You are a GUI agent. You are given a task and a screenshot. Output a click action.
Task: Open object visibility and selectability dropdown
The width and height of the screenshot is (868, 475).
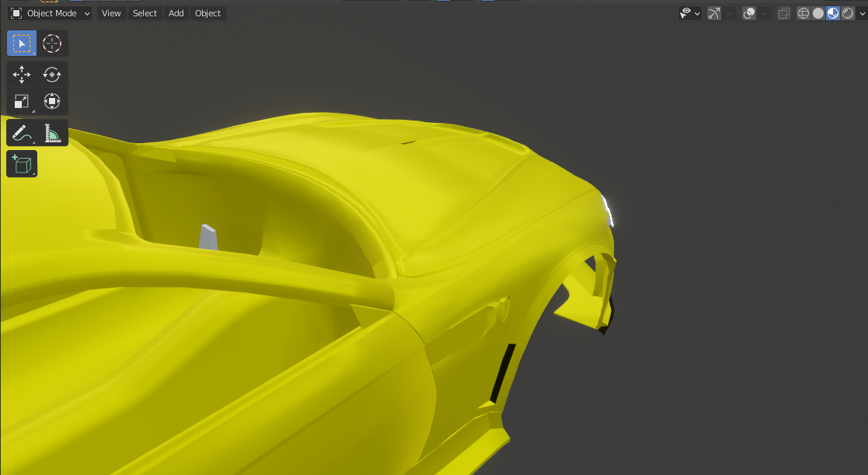(689, 13)
